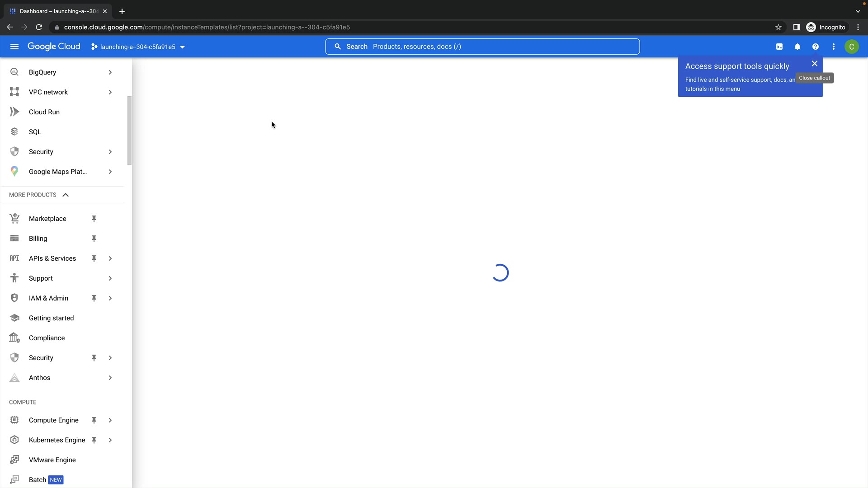Open the three-dot settings menu in the Google Cloud header
The width and height of the screenshot is (868, 488).
[x=834, y=47]
